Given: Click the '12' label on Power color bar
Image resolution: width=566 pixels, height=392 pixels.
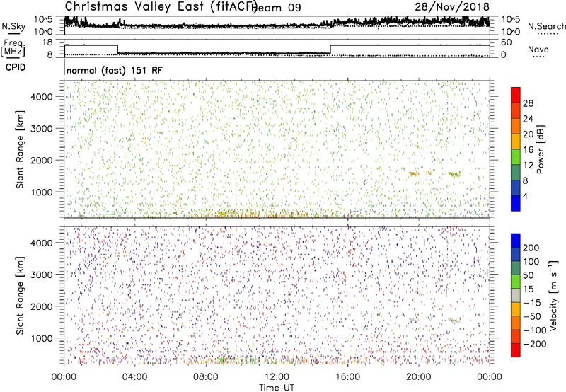Looking at the screenshot, I should tap(528, 166).
